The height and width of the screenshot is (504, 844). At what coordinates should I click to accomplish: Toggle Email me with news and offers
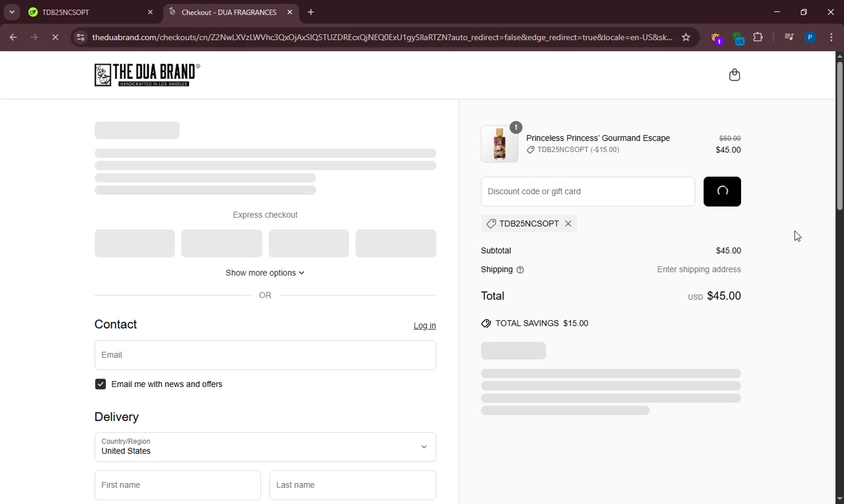click(x=100, y=384)
